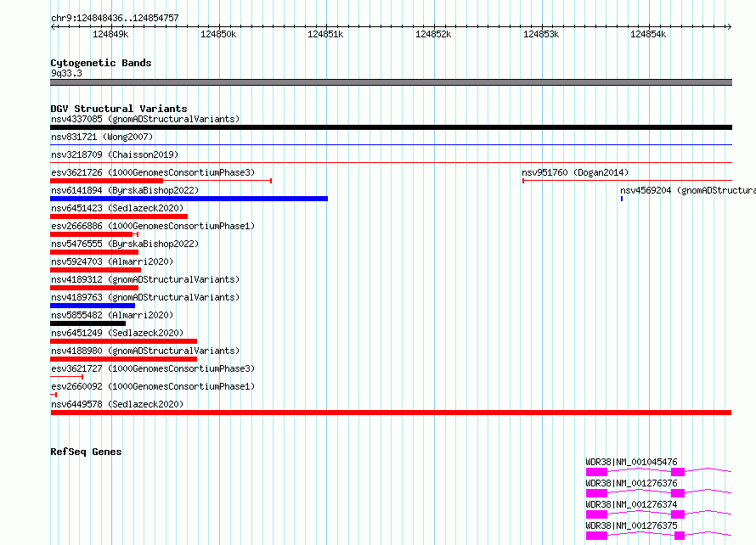Open nsv5924703 (Almarri2020) label

pyautogui.click(x=112, y=261)
